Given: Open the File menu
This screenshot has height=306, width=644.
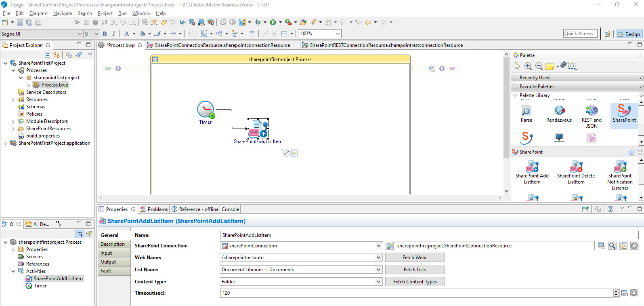Looking at the screenshot, I should point(6,13).
